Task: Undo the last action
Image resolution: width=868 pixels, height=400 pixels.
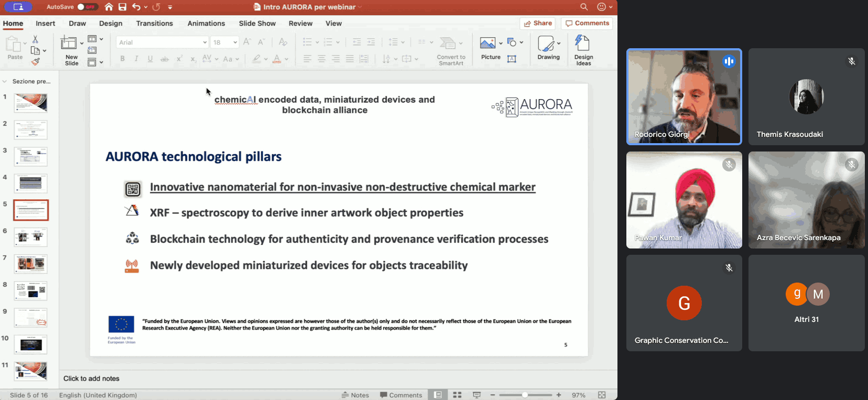Action: (136, 7)
